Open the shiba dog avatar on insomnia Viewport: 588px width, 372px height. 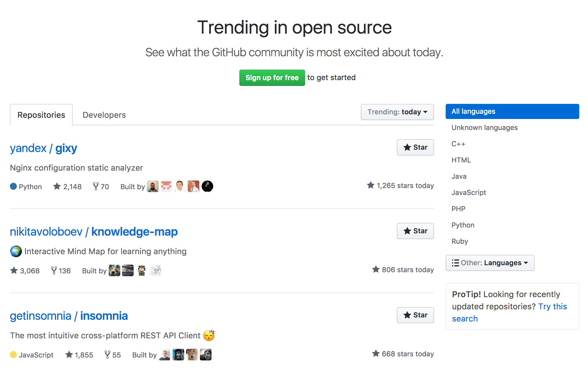pos(192,355)
